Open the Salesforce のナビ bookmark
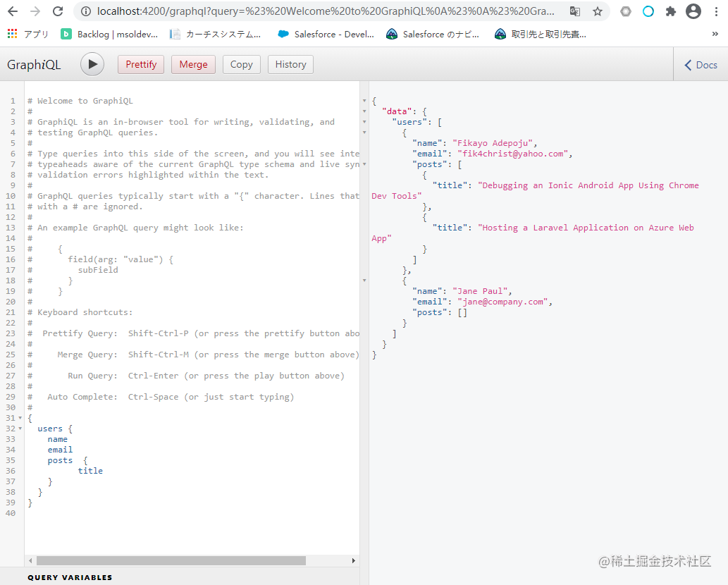Screen dimensions: 728x585 click(433, 34)
